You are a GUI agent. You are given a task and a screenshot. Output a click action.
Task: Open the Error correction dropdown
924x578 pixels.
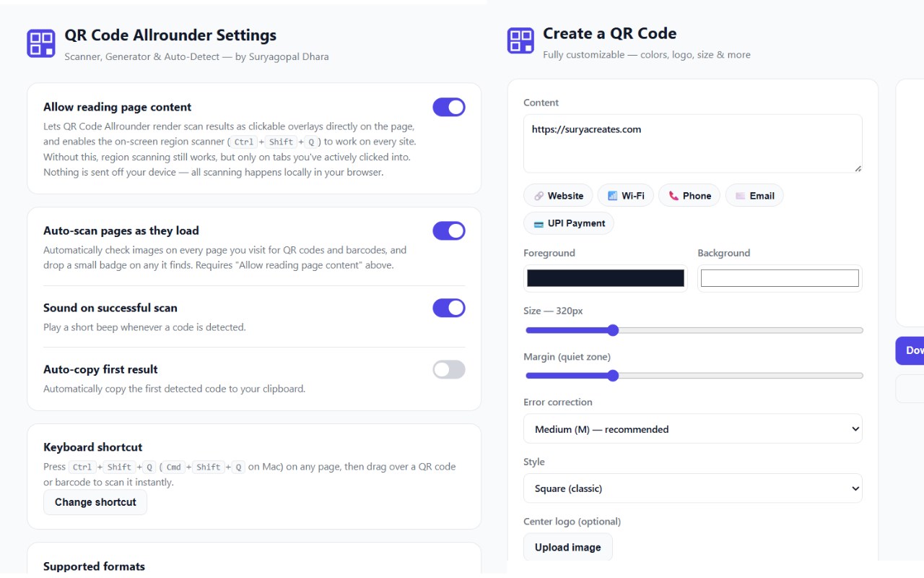click(693, 429)
